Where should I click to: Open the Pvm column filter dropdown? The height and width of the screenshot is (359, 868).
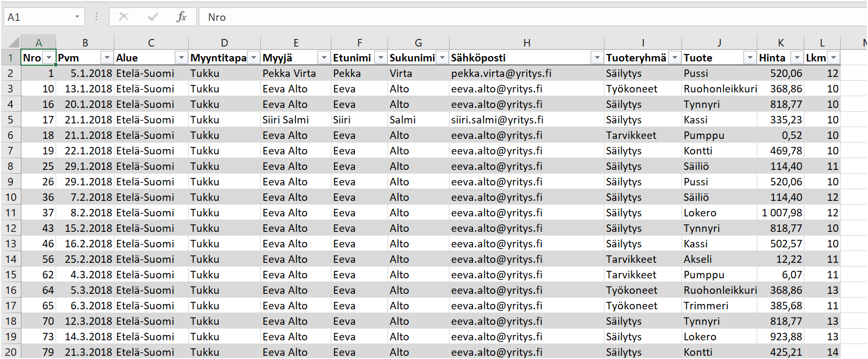[107, 58]
